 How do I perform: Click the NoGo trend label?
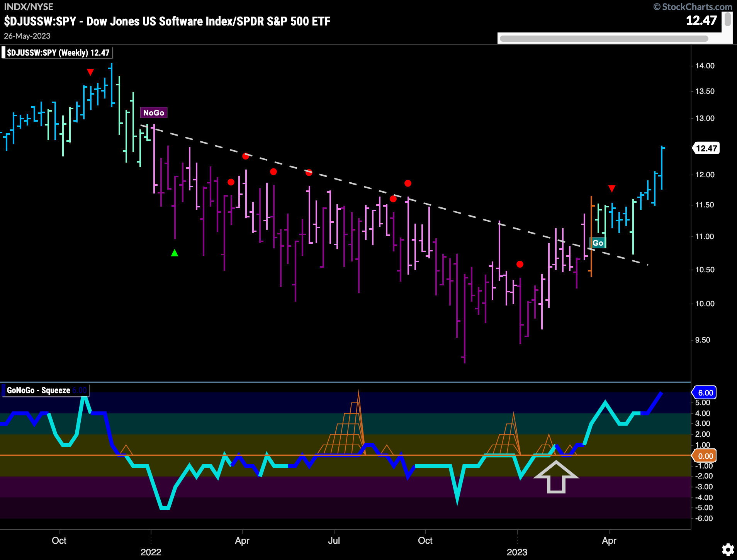(x=154, y=113)
